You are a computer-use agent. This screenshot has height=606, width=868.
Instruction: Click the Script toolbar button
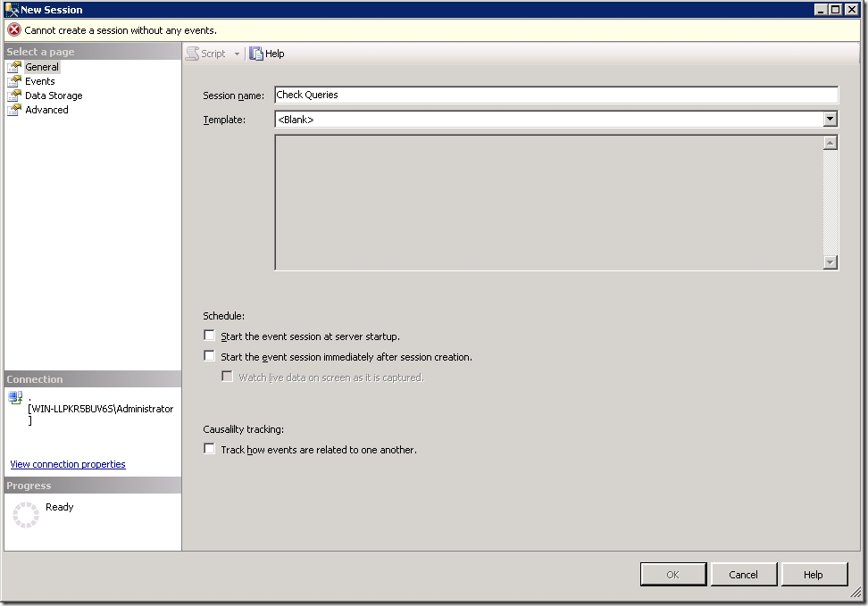pyautogui.click(x=206, y=54)
